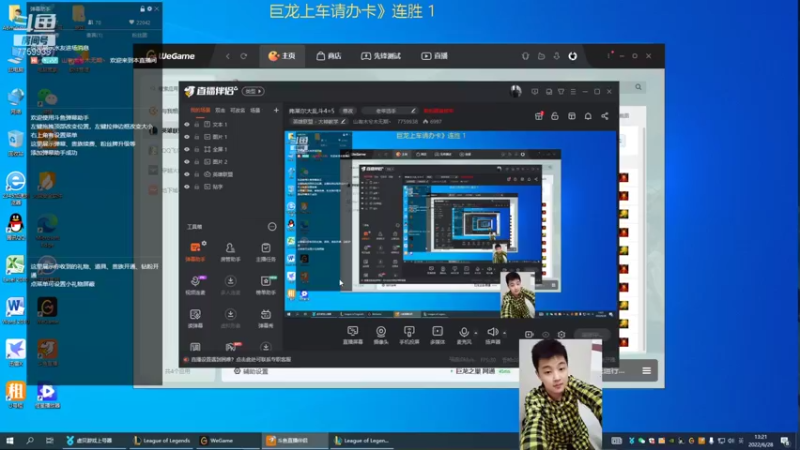
Task: Click Windows Start button
Action: (x=10, y=441)
